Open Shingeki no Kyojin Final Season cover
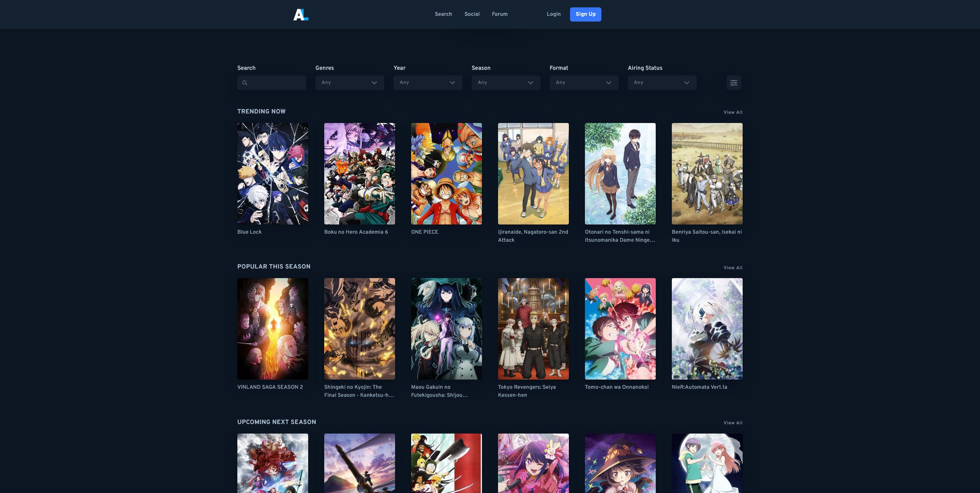980x493 pixels. click(x=359, y=329)
